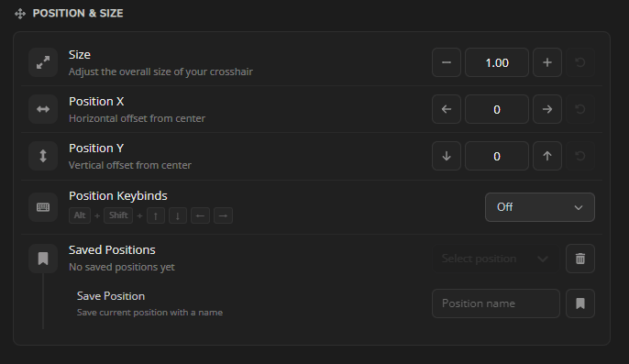The width and height of the screenshot is (629, 364).
Task: Click the Saved Positions label
Action: 112,250
